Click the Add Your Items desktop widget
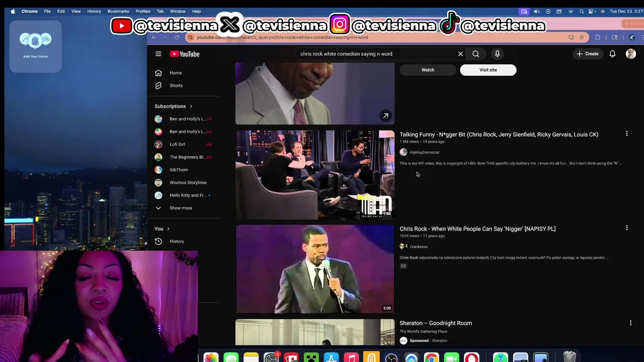 pos(35,46)
